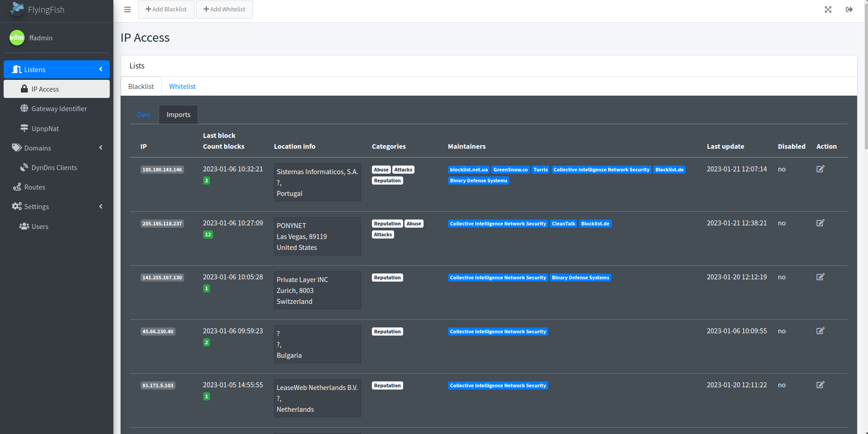
Task: Click the IP badge 81.171.5.103
Action: pos(158,385)
